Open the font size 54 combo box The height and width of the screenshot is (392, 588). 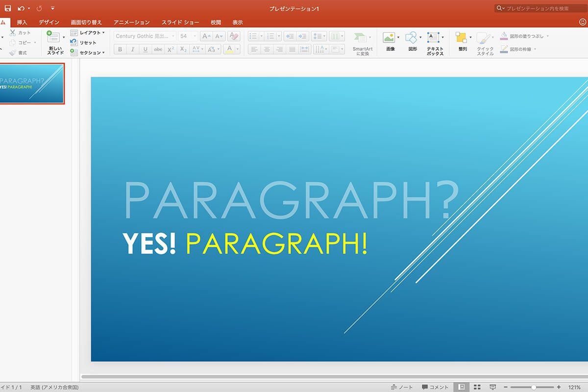point(188,36)
